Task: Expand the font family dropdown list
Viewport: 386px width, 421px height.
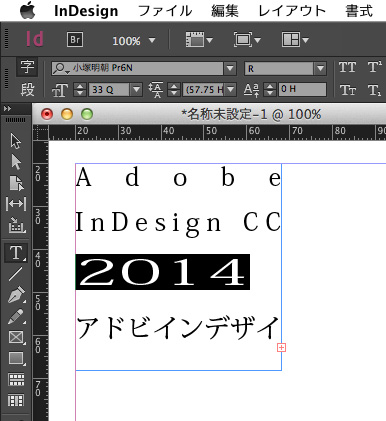Action: click(230, 68)
